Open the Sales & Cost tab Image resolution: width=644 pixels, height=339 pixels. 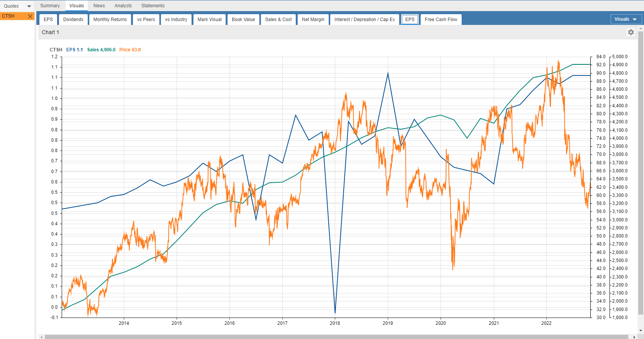pyautogui.click(x=279, y=20)
